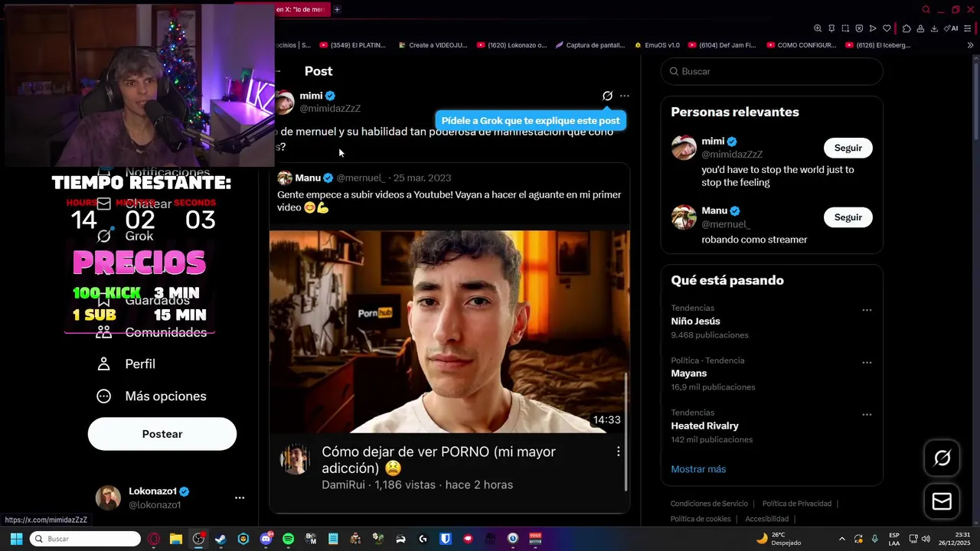Open Steam from the taskbar
This screenshot has width=980, height=551.
220,539
